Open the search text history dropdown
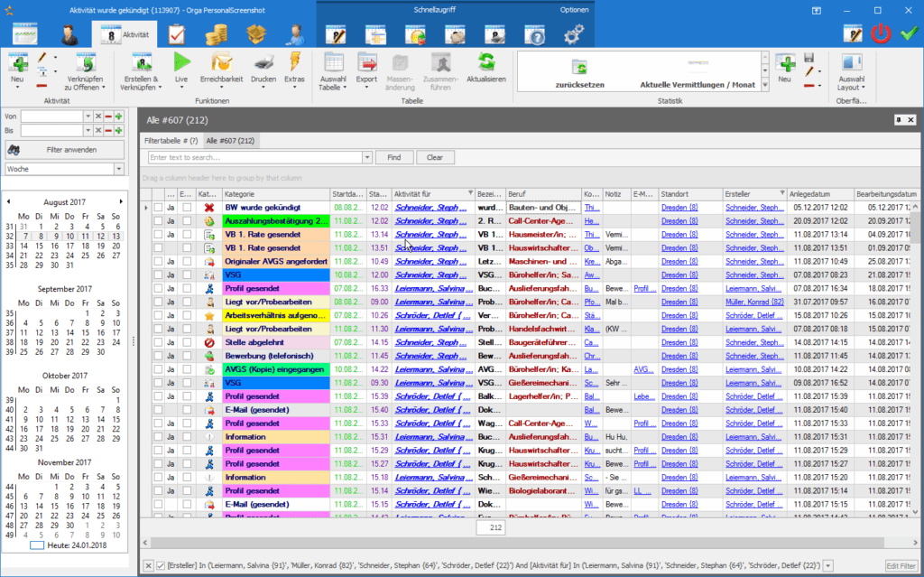 click(x=367, y=157)
